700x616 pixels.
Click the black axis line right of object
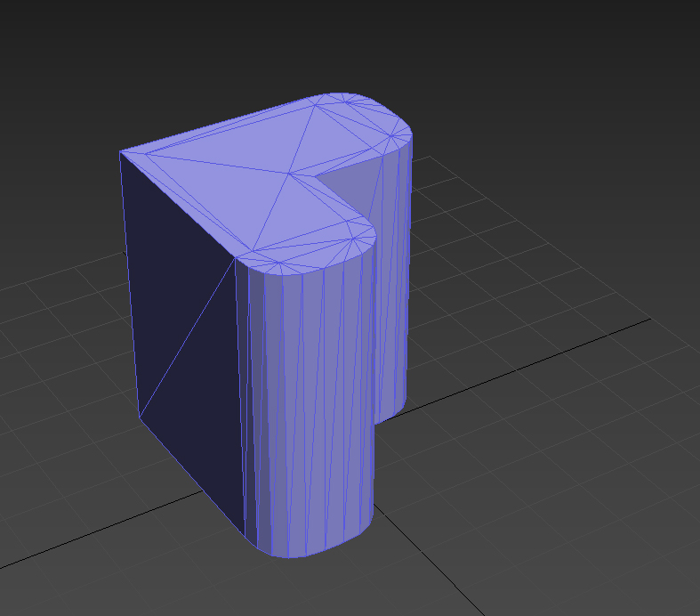pos(534,356)
